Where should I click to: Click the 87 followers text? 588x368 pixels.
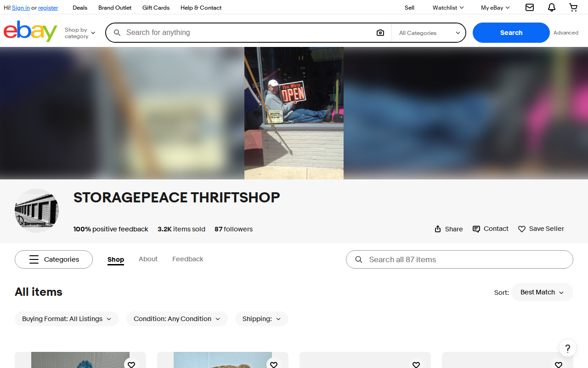(233, 229)
